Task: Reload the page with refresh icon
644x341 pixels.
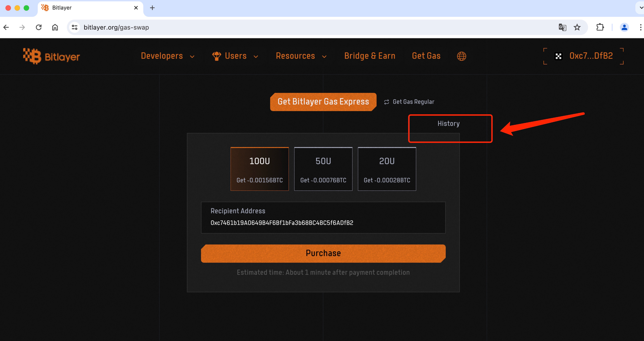Action: (38, 27)
